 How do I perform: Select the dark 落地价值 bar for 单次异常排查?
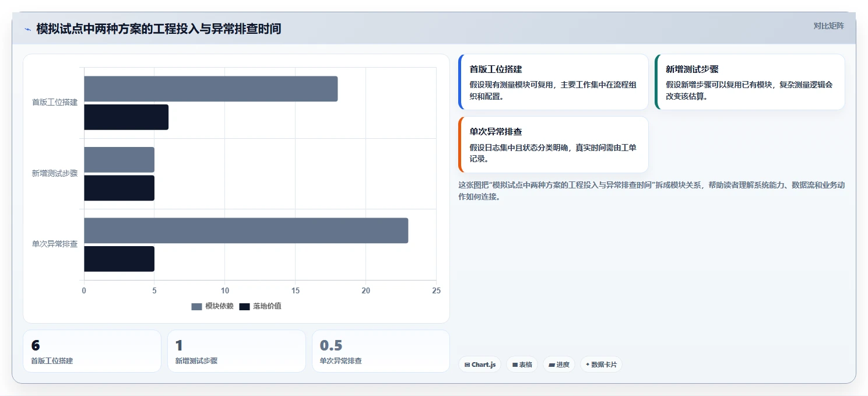[x=119, y=259]
